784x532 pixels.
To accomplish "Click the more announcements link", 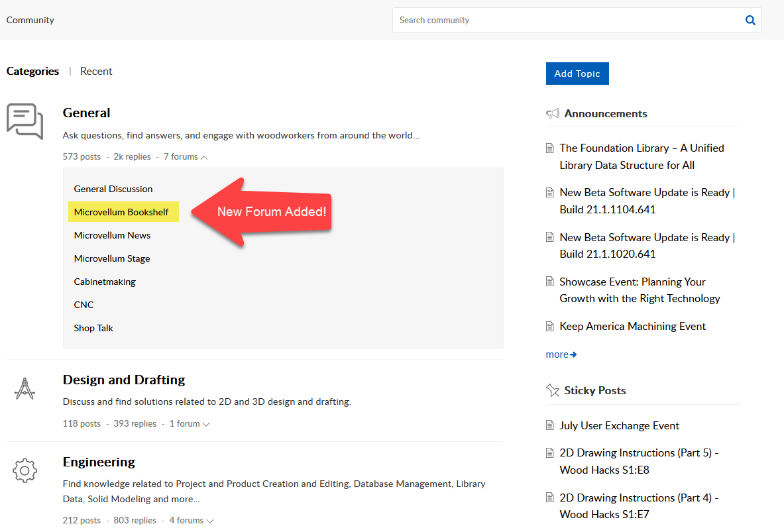I will (x=561, y=354).
